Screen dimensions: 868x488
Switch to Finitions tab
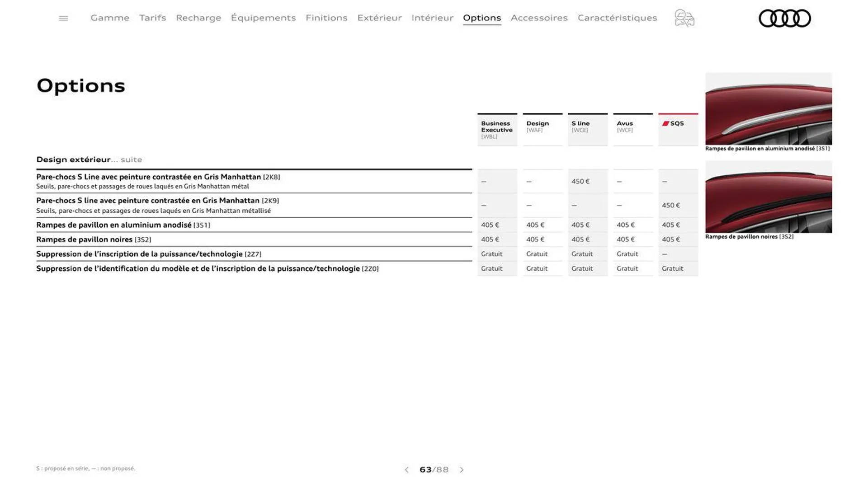pos(326,18)
